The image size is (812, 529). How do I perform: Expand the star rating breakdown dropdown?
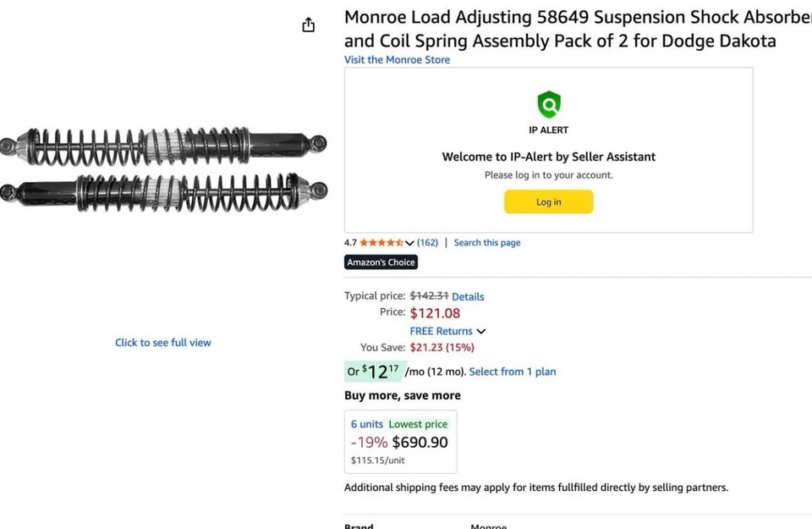pyautogui.click(x=409, y=242)
